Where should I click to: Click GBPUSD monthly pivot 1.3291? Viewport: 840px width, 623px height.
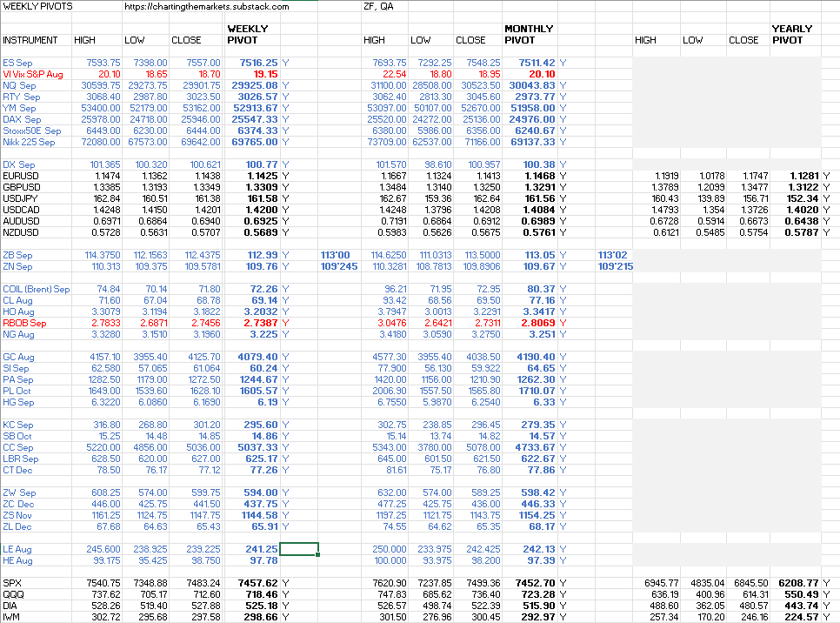(x=539, y=187)
